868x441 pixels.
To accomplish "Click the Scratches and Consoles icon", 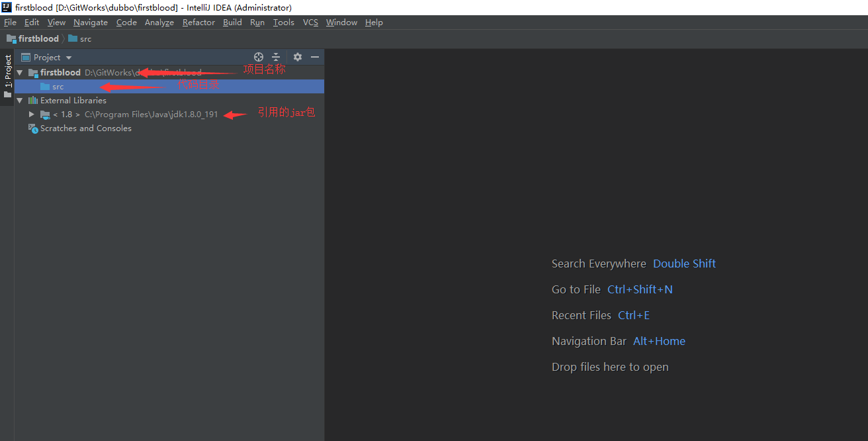I will tap(32, 128).
